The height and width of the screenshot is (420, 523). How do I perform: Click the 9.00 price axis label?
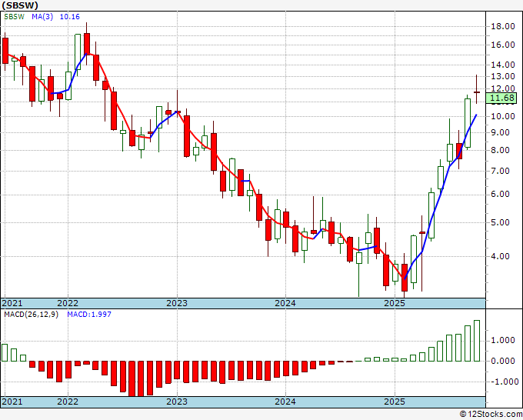tap(501, 133)
